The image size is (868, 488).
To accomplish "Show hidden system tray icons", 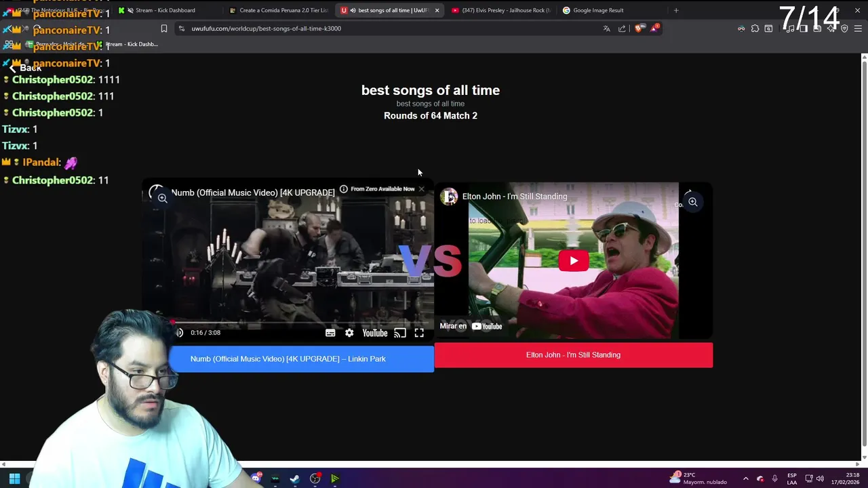I will point(745,479).
